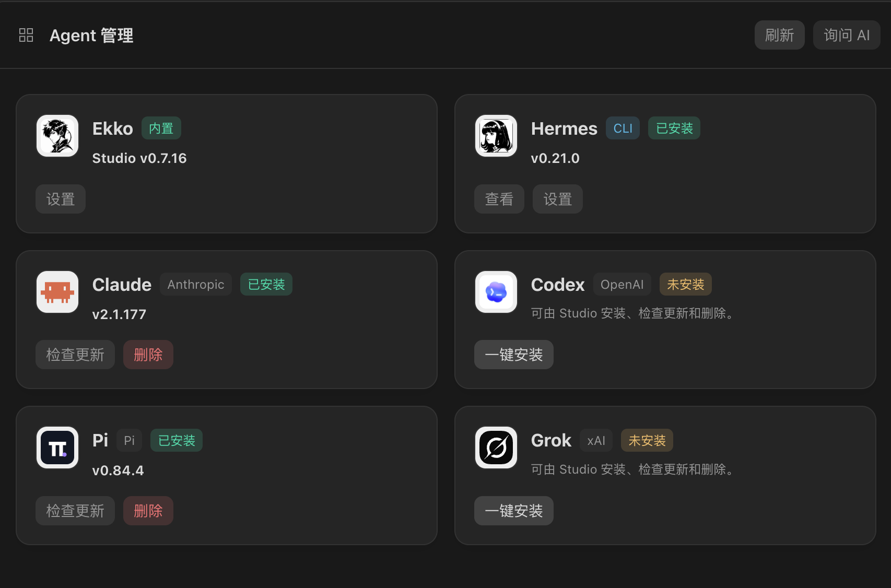Click the Claude pixel logo icon

[x=57, y=292]
